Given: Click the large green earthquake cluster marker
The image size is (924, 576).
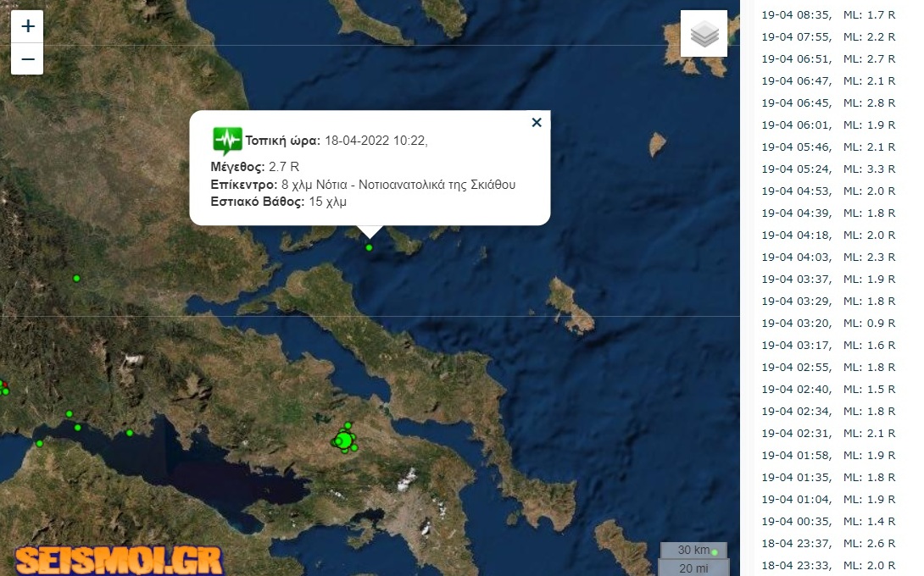Looking at the screenshot, I should pyautogui.click(x=344, y=440).
